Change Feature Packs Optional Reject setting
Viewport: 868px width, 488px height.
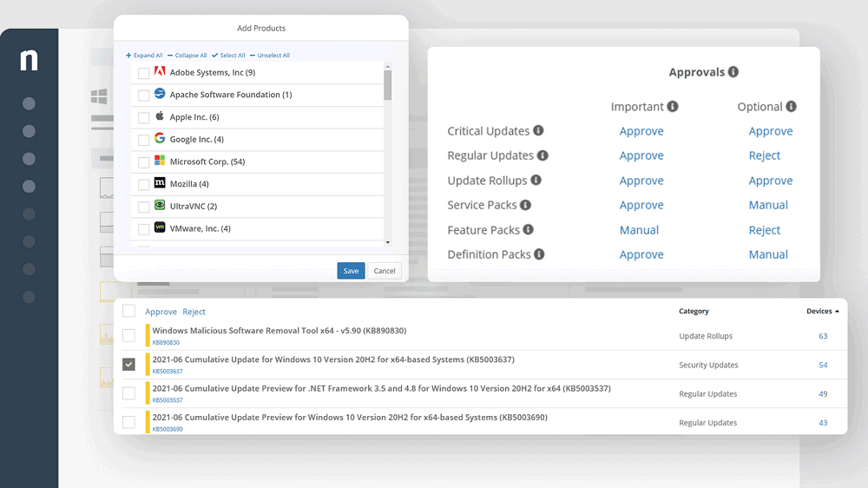(x=765, y=230)
